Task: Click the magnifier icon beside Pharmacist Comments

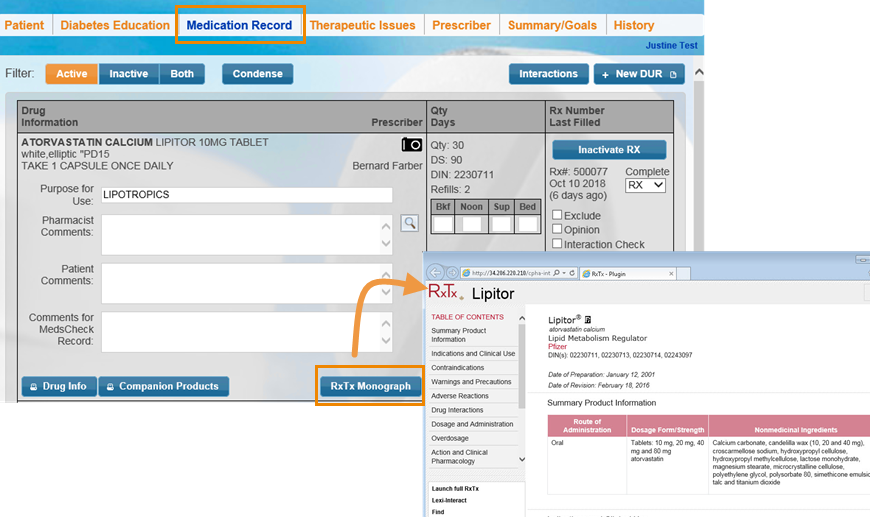Action: coord(409,223)
